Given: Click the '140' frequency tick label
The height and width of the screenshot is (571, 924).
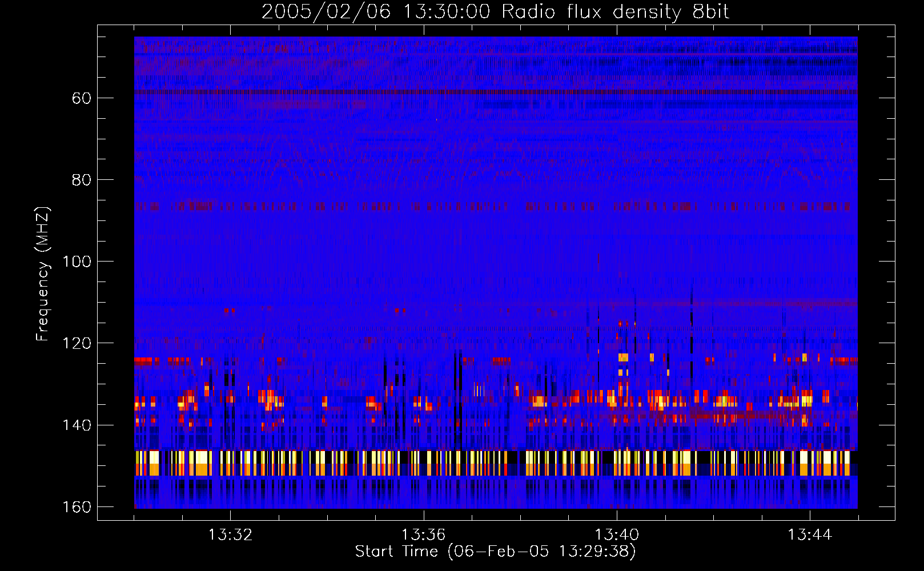Looking at the screenshot, I should pos(77,425).
